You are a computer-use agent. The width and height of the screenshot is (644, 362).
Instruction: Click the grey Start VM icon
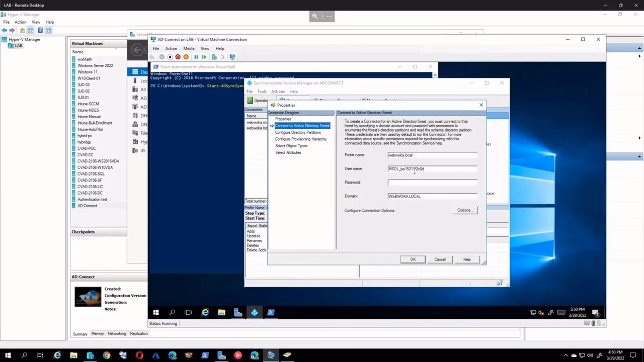coord(162,57)
